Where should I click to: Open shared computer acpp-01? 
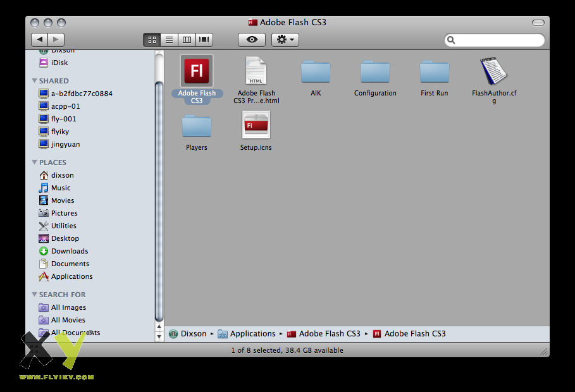tap(59, 106)
